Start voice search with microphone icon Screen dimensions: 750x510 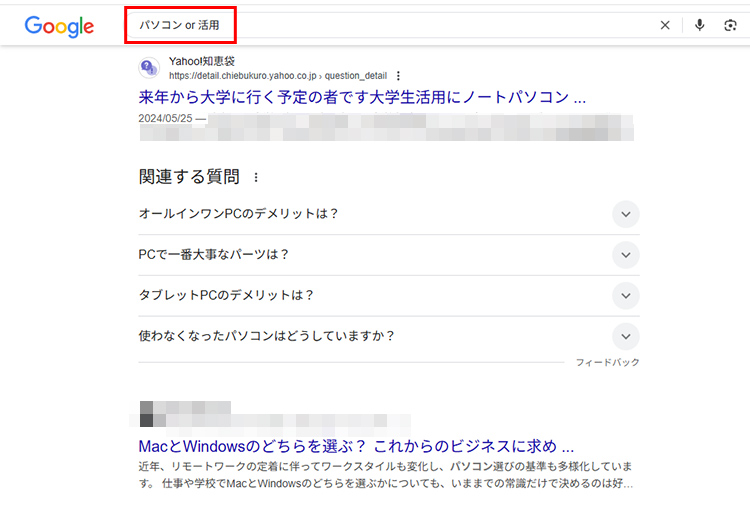(700, 26)
